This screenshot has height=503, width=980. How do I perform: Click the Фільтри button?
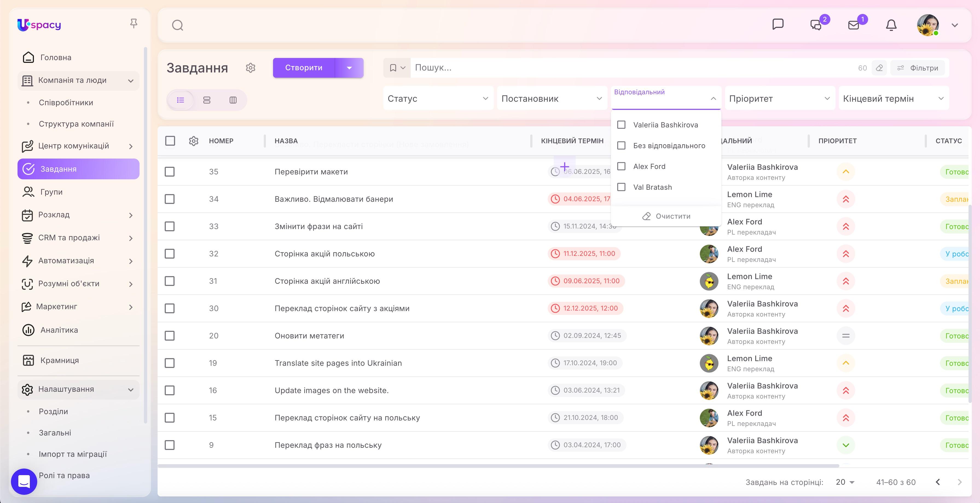pyautogui.click(x=918, y=68)
